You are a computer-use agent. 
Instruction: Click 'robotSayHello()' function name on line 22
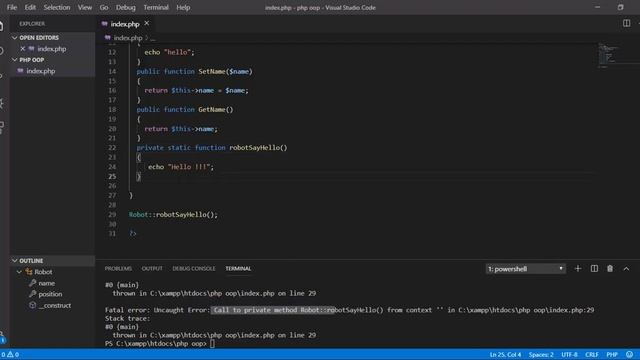258,147
